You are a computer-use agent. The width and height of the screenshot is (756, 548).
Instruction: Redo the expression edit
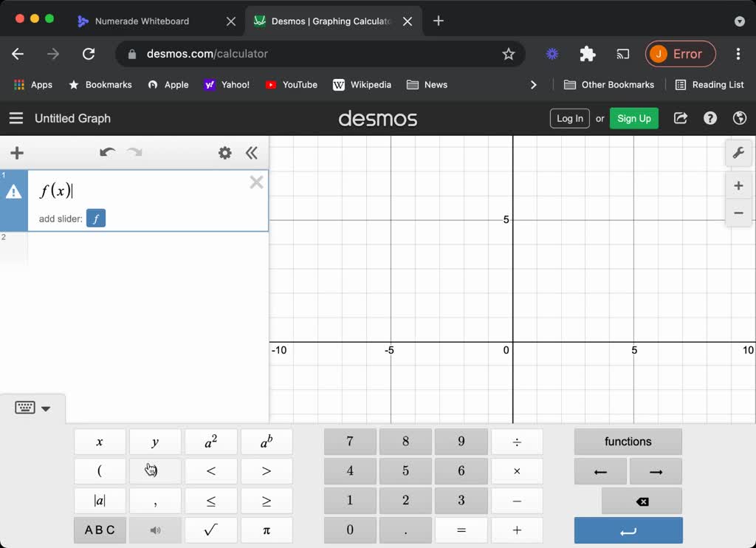click(134, 152)
